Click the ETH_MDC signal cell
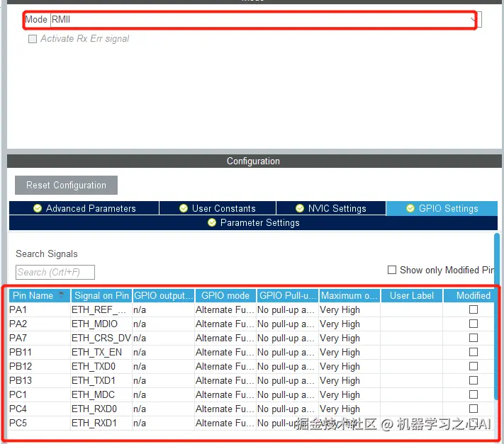The image size is (504, 444). click(x=101, y=394)
